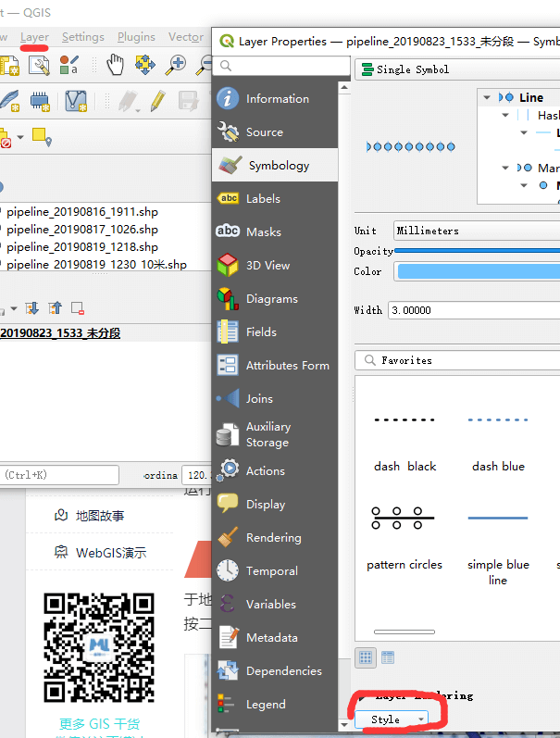Click the Remove Layer icon
The height and width of the screenshot is (738, 560).
tap(78, 308)
